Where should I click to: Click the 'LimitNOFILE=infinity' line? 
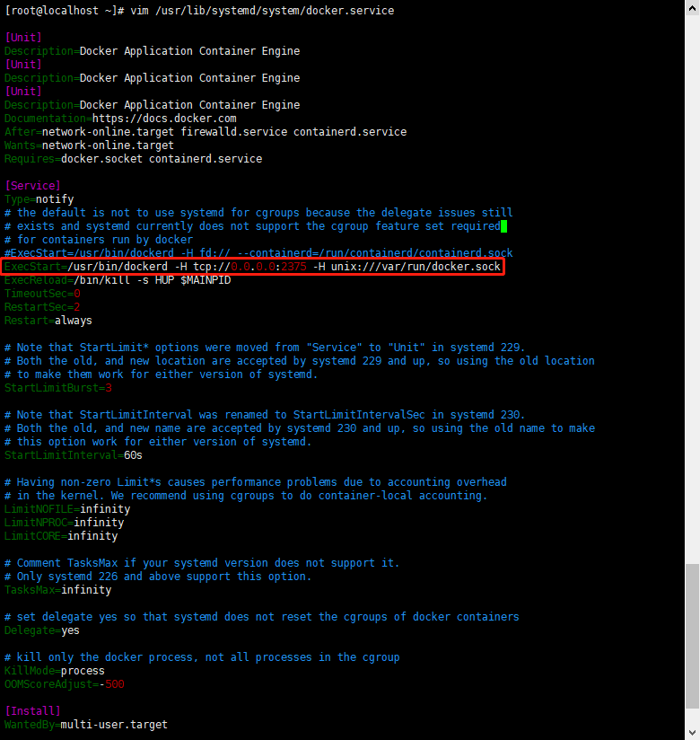(x=67, y=509)
